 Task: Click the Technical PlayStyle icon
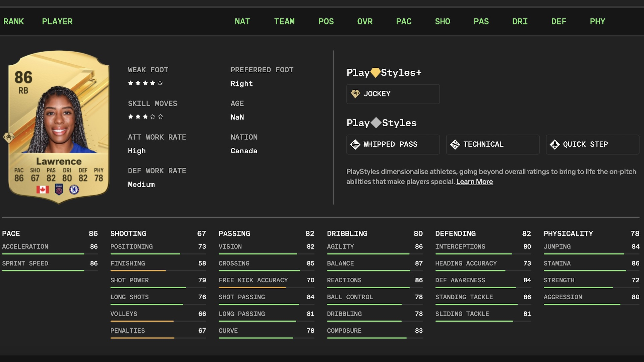455,144
